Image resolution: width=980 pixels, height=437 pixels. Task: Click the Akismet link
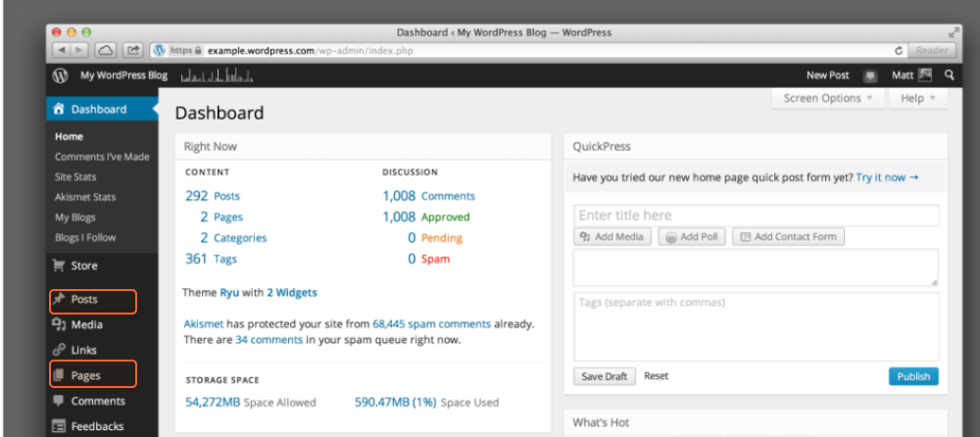204,324
